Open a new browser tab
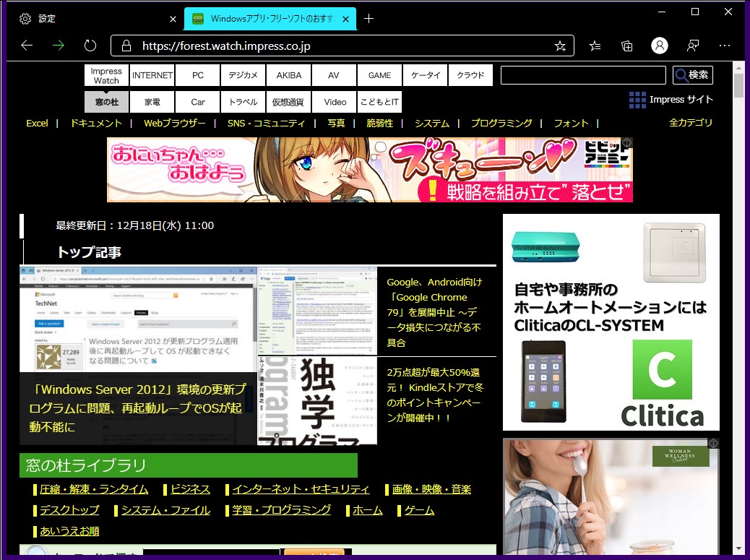The height and width of the screenshot is (560, 750). [x=368, y=19]
